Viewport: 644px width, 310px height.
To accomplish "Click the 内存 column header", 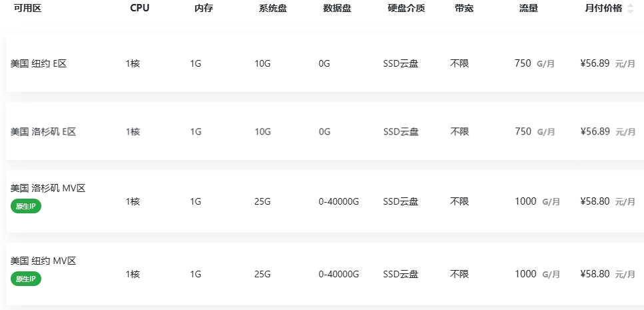I will (204, 8).
